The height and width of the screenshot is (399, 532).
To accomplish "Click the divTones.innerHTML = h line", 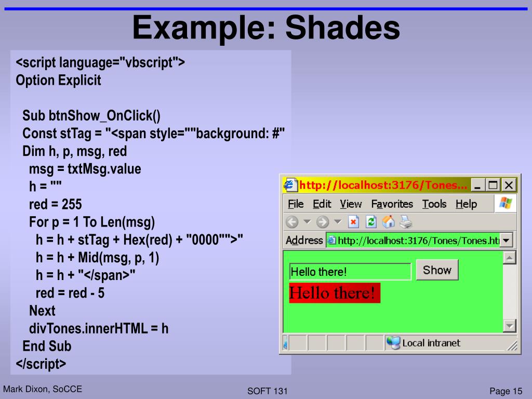I will (x=99, y=328).
